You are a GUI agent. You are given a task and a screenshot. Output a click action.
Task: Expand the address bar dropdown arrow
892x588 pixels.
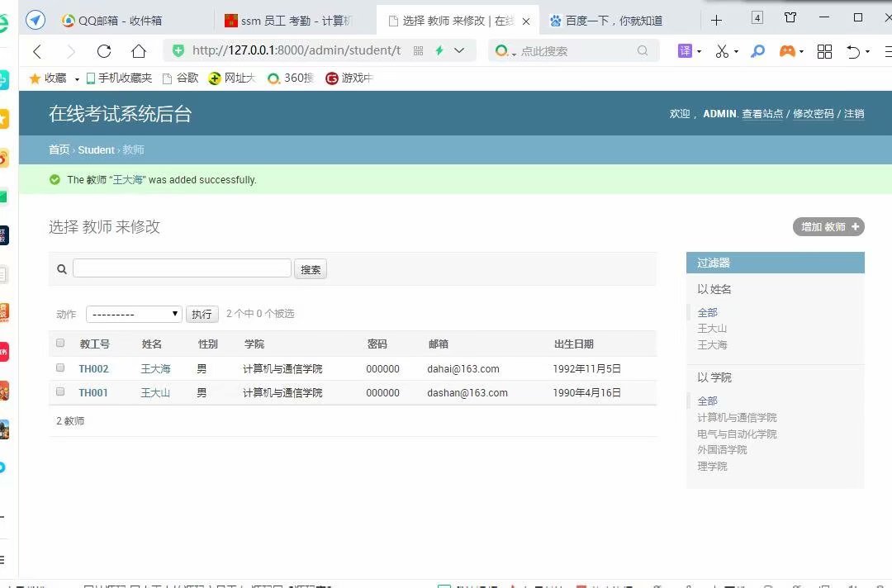(459, 50)
